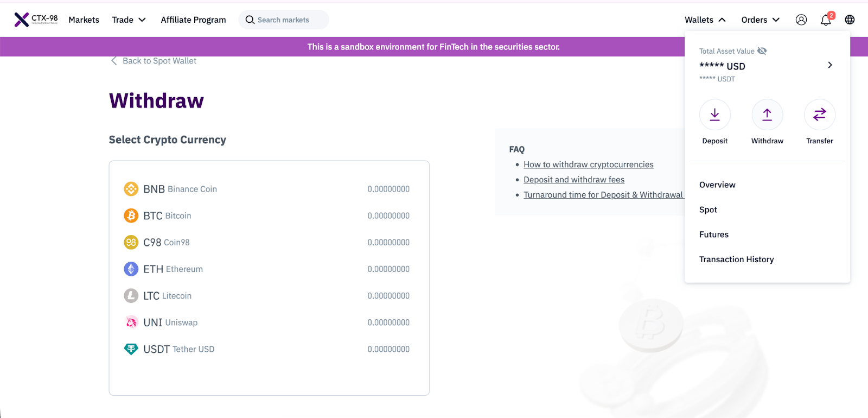Open the Deposit and withdraw fees link
The width and height of the screenshot is (868, 418).
(x=574, y=180)
